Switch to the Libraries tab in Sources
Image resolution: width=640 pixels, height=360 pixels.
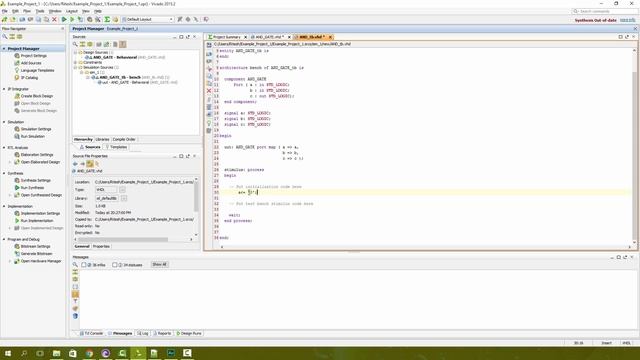(102, 140)
